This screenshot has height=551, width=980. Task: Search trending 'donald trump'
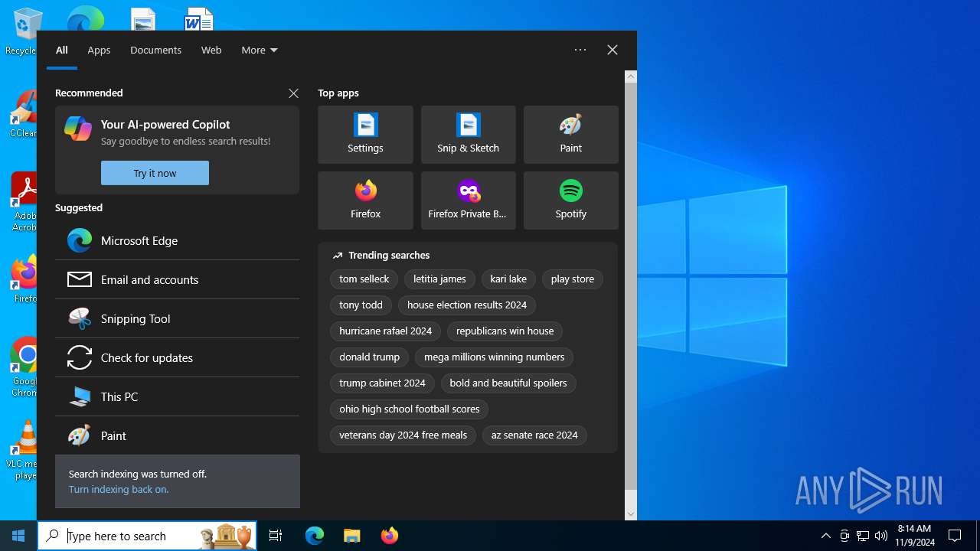pos(369,357)
